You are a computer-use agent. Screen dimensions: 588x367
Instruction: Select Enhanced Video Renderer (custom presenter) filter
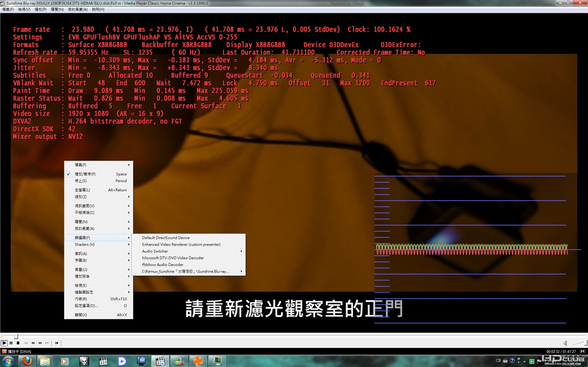(188, 244)
